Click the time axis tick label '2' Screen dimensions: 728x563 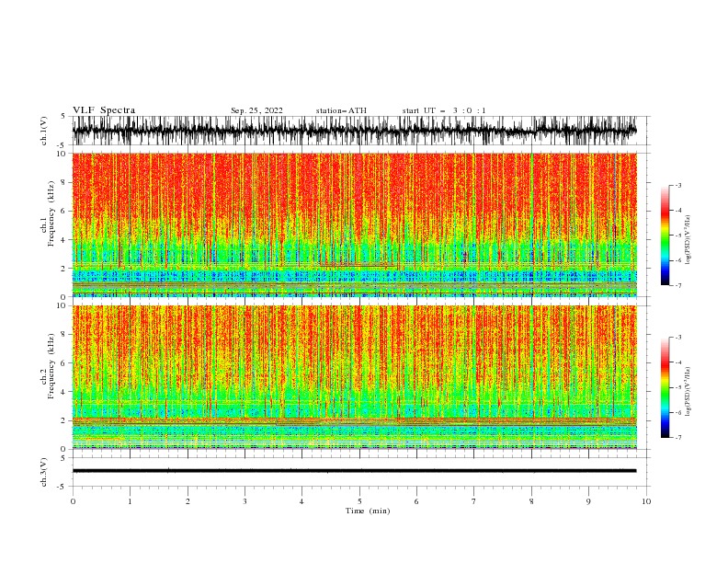click(188, 501)
